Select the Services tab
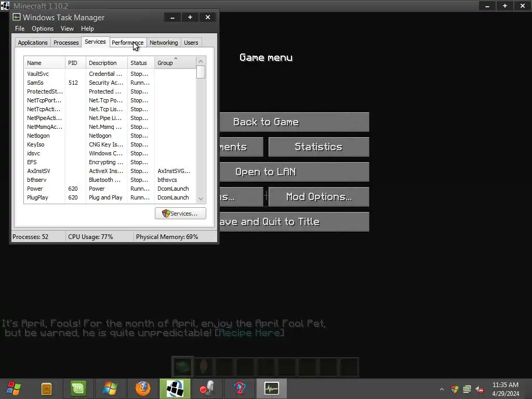The width and height of the screenshot is (532, 399). point(96,42)
